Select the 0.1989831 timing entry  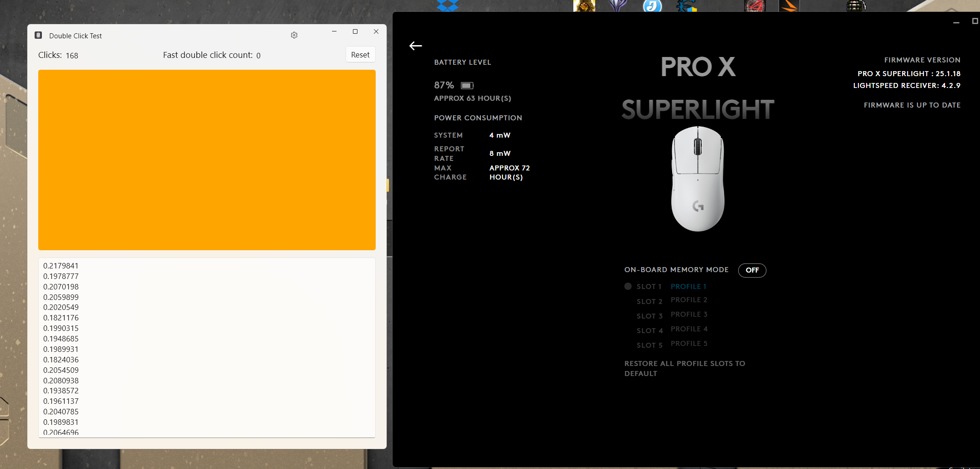(61, 422)
